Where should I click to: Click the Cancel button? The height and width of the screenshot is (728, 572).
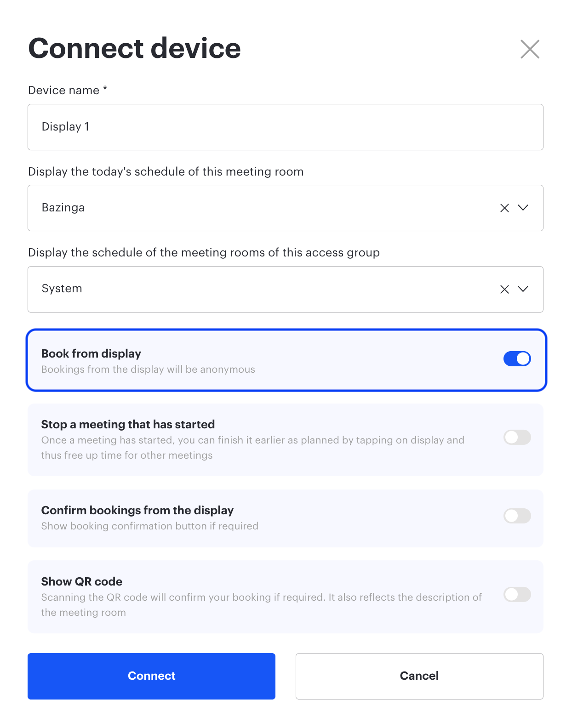coord(419,676)
